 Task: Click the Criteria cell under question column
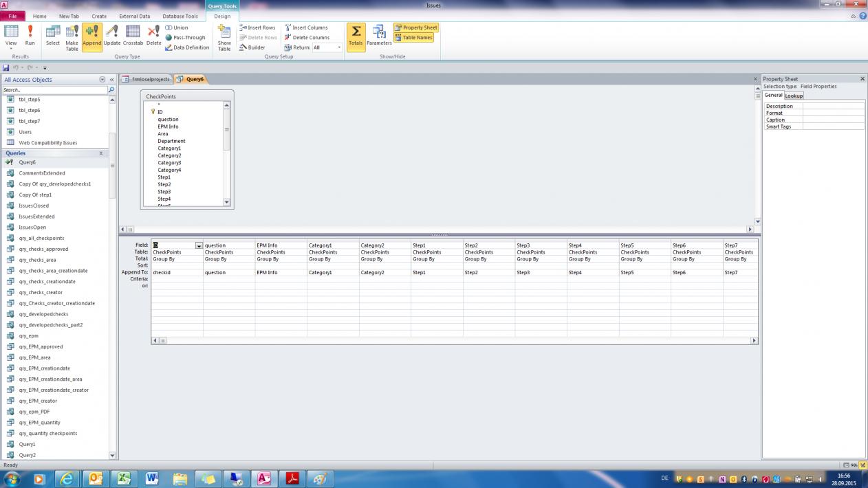pos(229,279)
